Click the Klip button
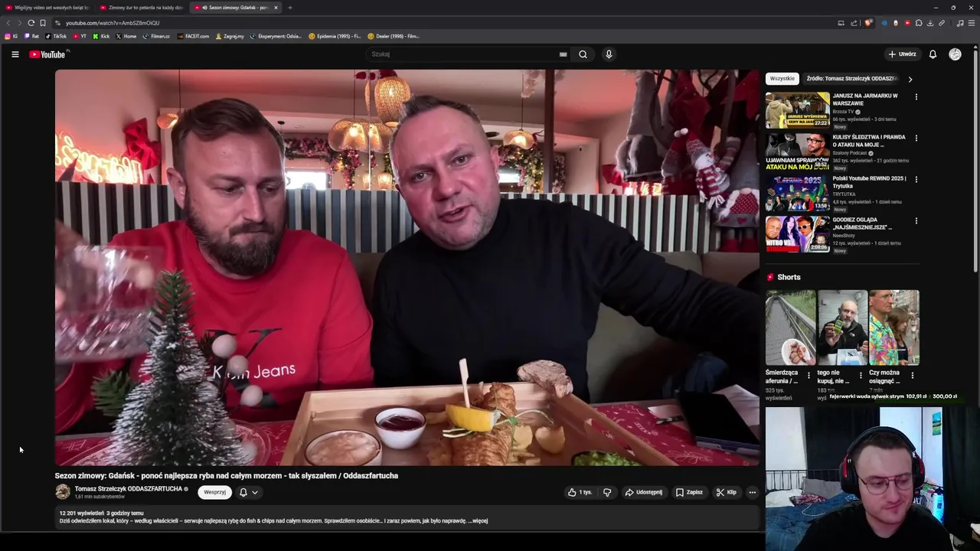 click(726, 492)
